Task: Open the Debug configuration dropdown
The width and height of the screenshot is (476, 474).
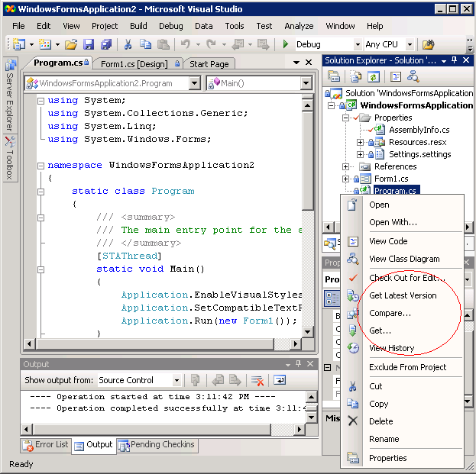Action: coord(356,45)
